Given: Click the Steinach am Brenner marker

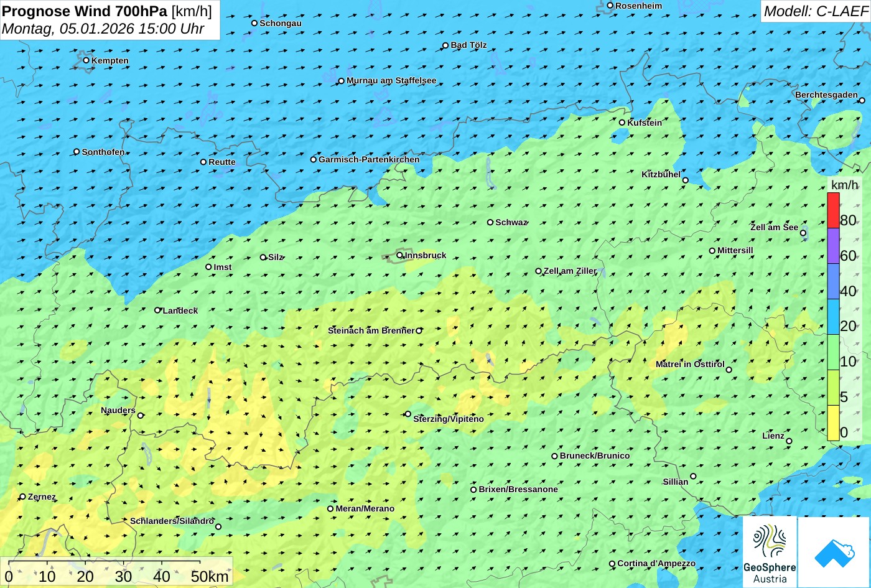Looking at the screenshot, I should click(419, 331).
